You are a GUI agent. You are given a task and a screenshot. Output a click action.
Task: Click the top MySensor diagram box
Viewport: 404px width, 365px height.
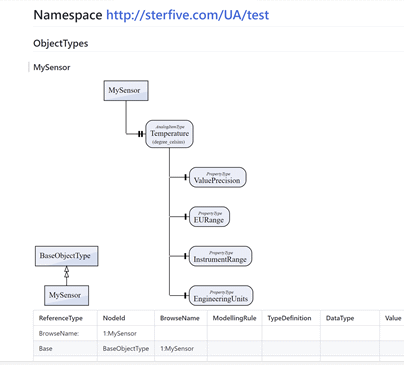[126, 90]
